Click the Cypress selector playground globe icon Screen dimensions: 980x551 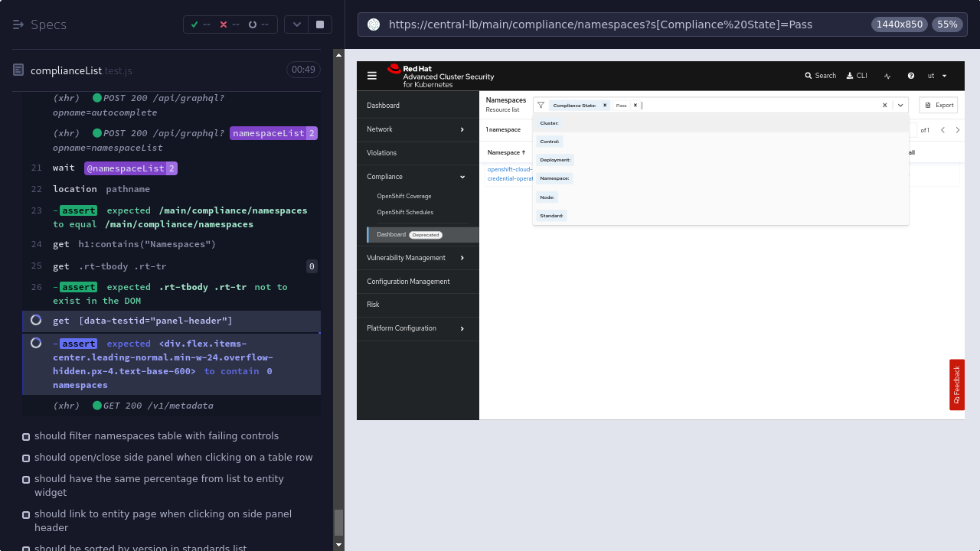(x=374, y=24)
